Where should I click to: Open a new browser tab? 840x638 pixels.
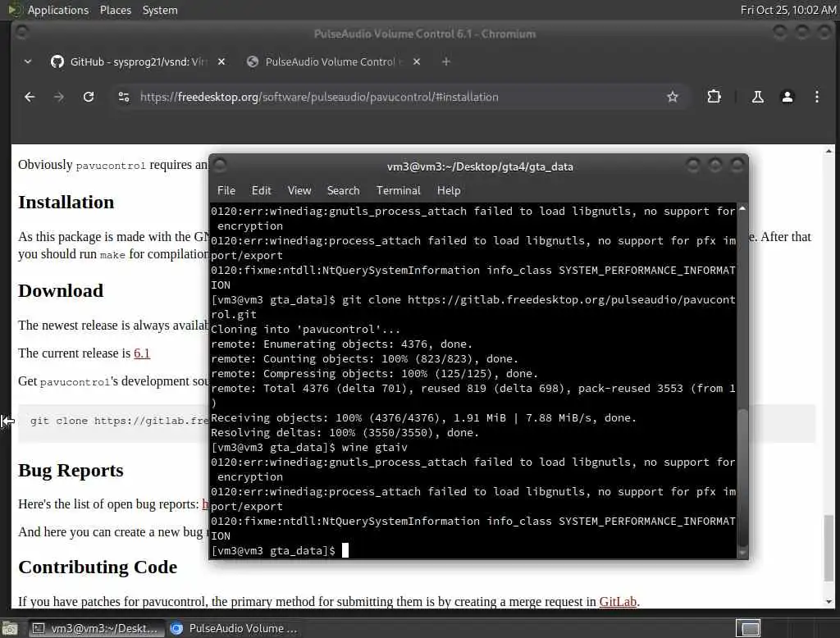[445, 62]
